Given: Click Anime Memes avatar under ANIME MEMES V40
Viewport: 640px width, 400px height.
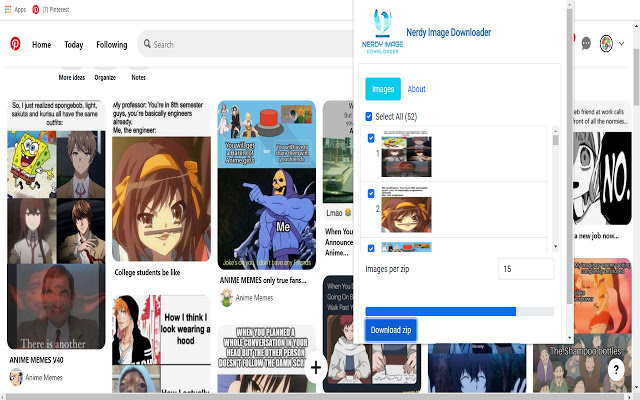Looking at the screenshot, I should pos(16,377).
